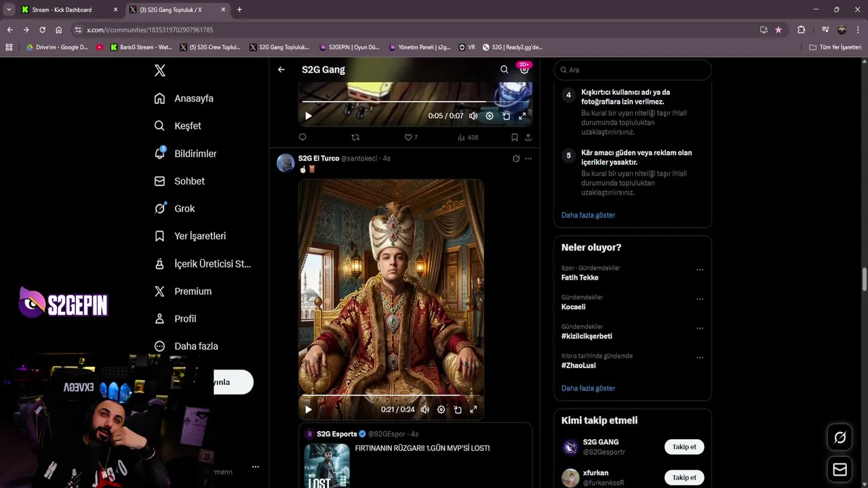Open sultan video settings gear
The height and width of the screenshot is (488, 868).
(441, 409)
